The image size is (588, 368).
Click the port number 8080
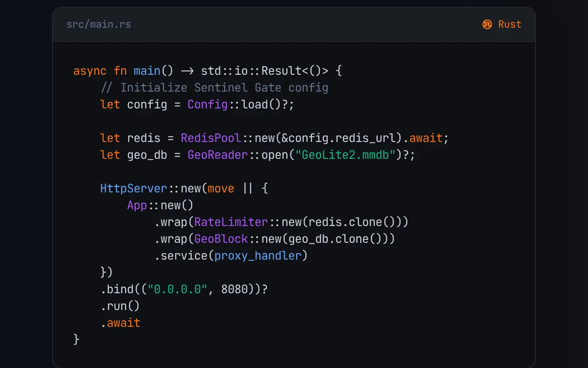234,289
